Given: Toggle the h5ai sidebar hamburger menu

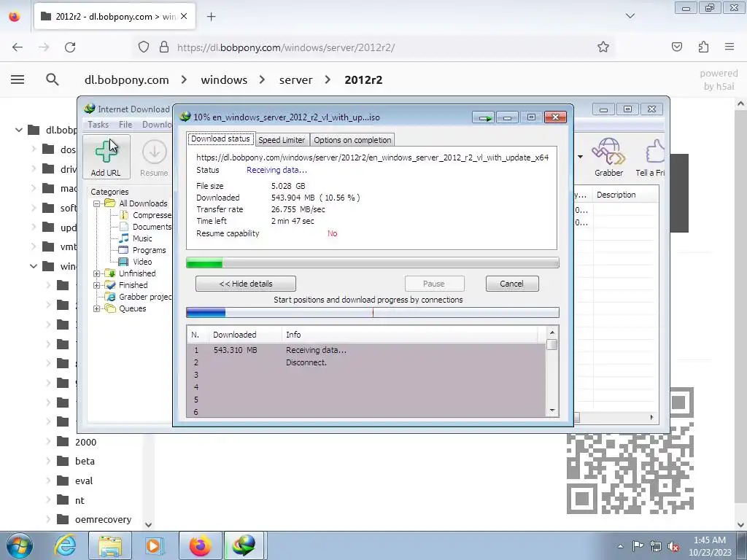Looking at the screenshot, I should click(x=18, y=79).
